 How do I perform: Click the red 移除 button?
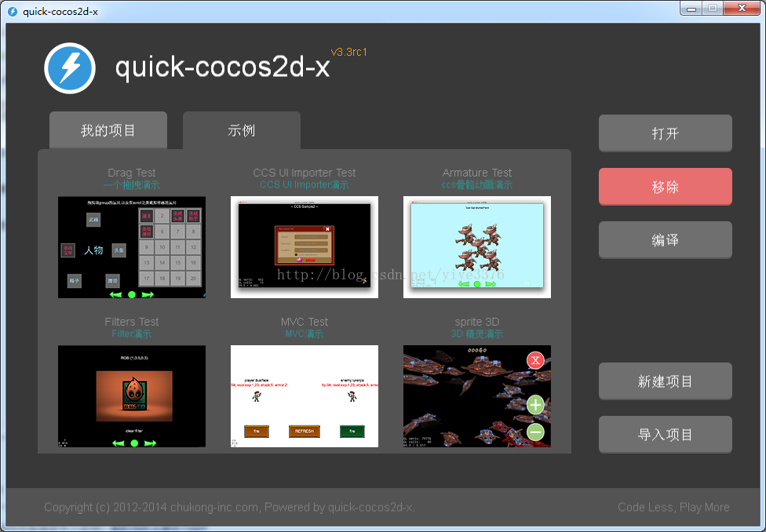666,187
